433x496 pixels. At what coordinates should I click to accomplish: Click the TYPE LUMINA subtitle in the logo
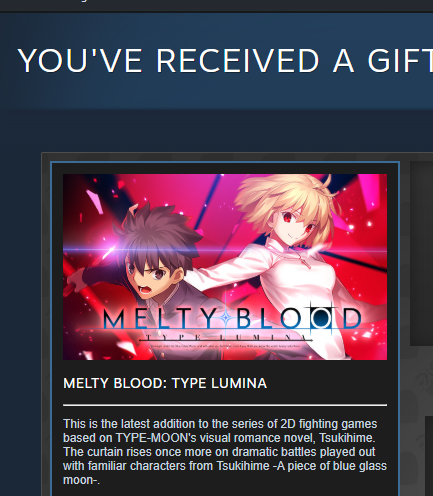pyautogui.click(x=226, y=338)
